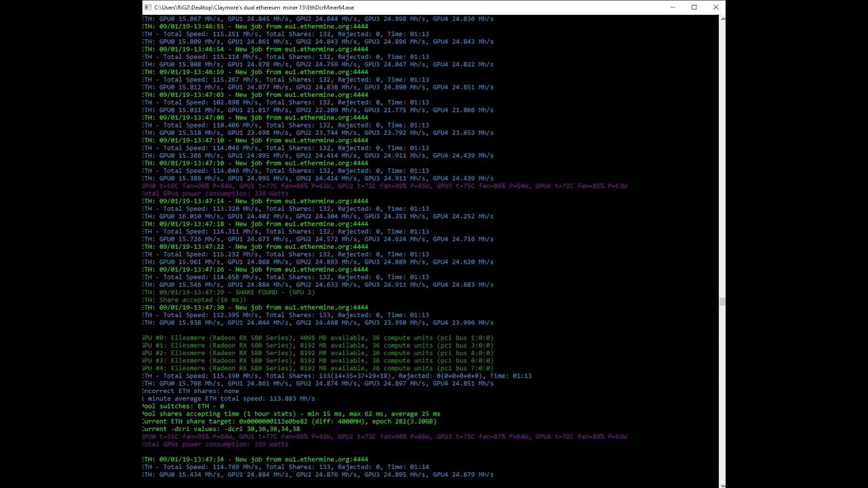Click the GPU0 15.434 Mh/s hashrate line
This screenshot has height=488, width=868.
click(x=318, y=474)
